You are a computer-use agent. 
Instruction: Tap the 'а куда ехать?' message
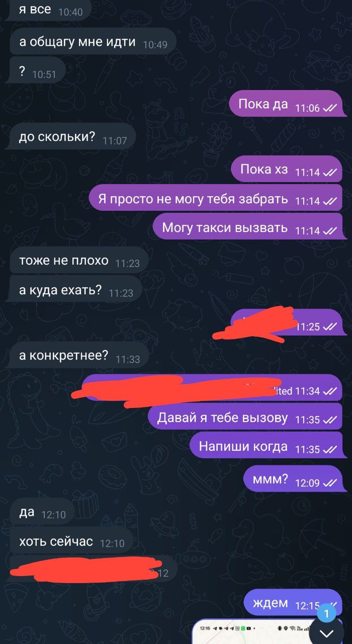(74, 290)
